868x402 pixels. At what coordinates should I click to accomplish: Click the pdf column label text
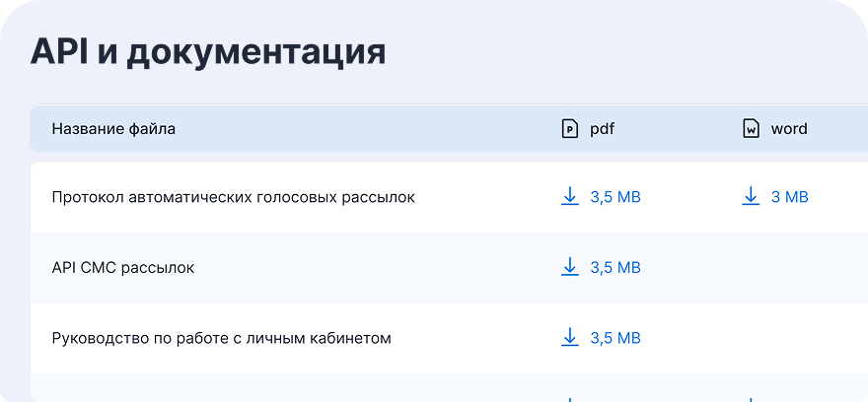[602, 128]
